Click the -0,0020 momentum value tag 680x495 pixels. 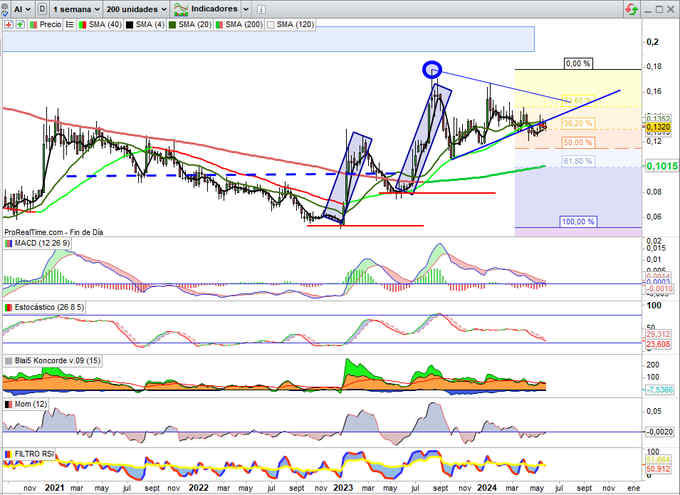(659, 432)
